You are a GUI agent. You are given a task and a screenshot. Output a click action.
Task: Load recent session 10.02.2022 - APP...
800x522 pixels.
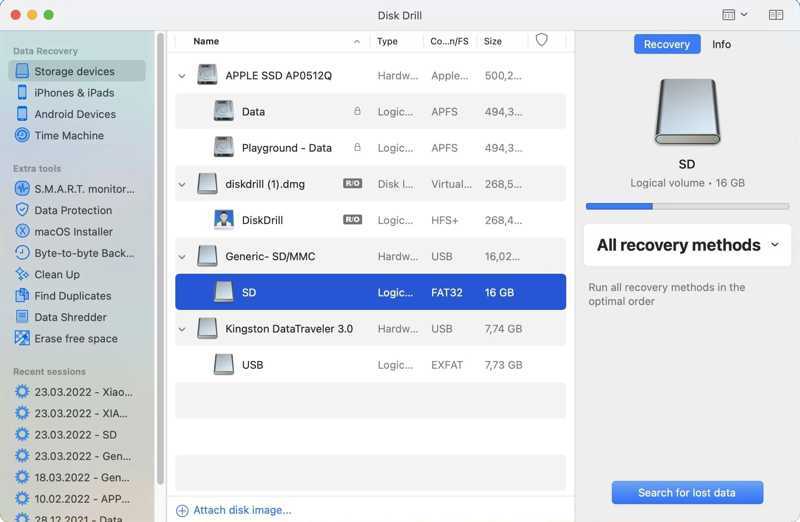click(72, 499)
